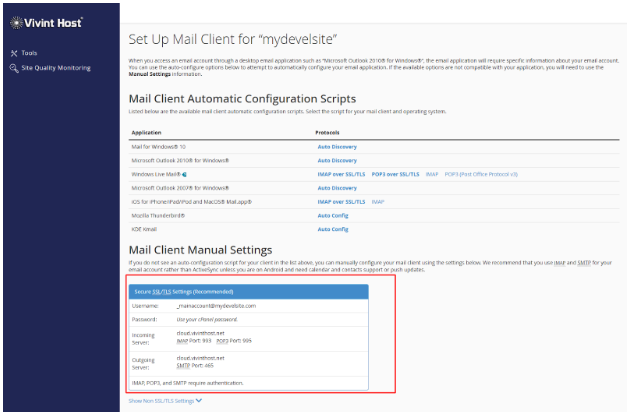
Task: Select POP3 over SSL/TLS for Windows Live Mail
Action: click(x=397, y=174)
